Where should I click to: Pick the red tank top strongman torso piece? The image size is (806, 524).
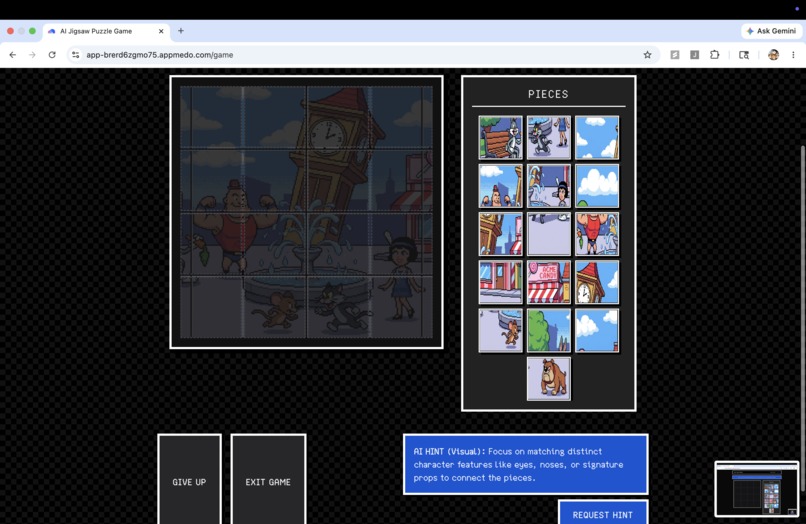click(597, 234)
